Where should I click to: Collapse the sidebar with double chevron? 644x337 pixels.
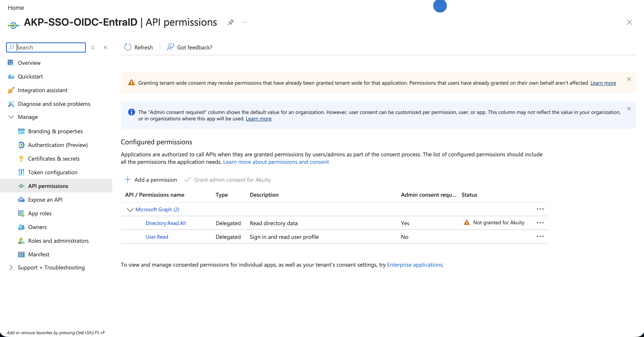coord(105,47)
